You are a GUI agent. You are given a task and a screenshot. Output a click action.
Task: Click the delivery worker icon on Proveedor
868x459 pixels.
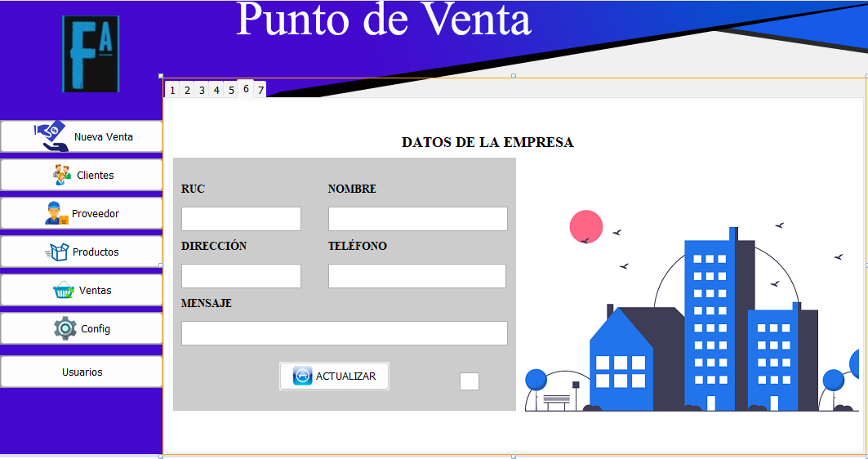tap(56, 213)
